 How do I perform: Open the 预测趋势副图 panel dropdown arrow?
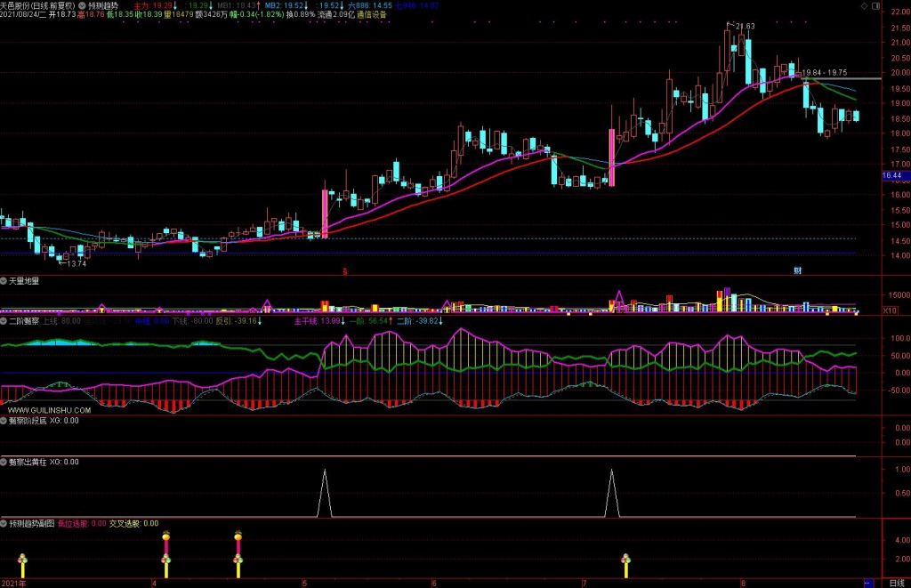[x=4, y=523]
